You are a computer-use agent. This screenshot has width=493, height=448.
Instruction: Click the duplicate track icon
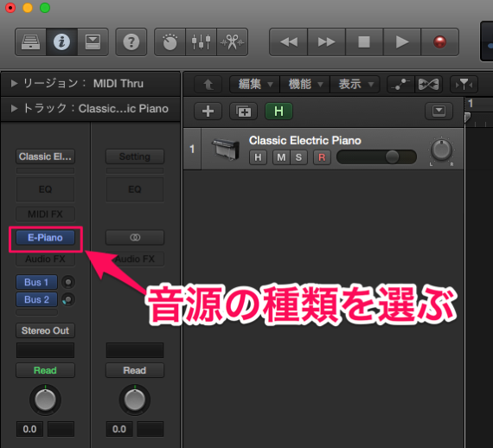243,111
